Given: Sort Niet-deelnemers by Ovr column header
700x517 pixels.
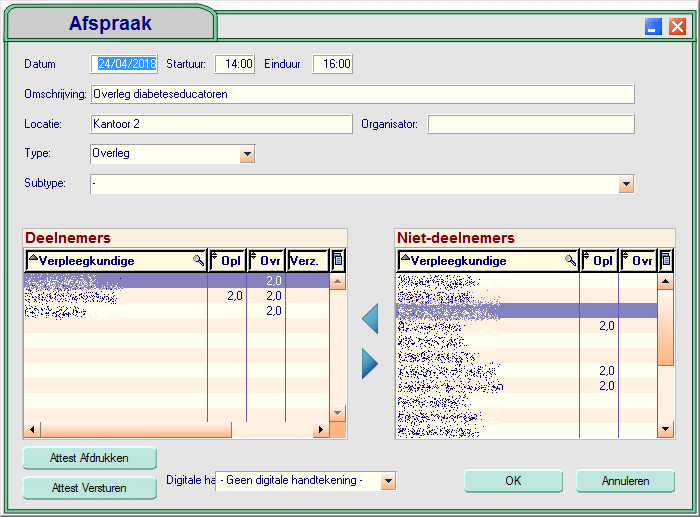Looking at the screenshot, I should [638, 261].
